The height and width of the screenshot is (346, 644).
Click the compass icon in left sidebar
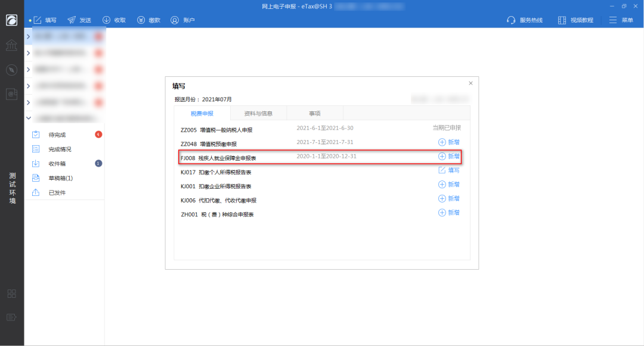pos(12,70)
